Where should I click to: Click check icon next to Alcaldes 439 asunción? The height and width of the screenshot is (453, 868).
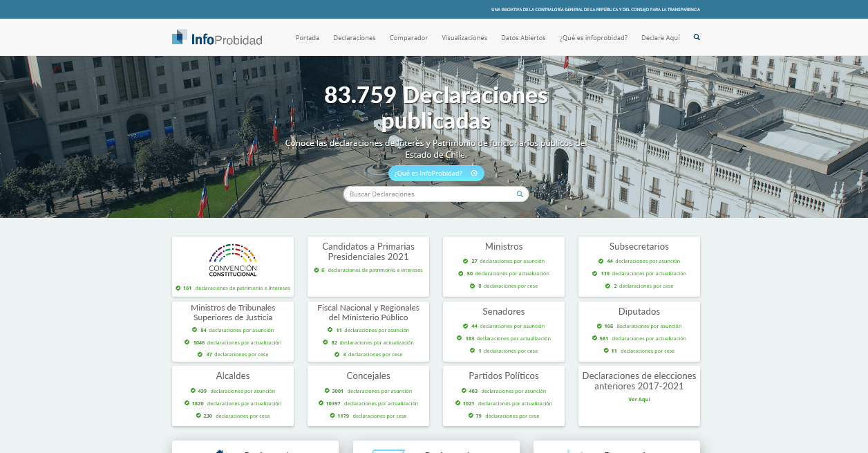pyautogui.click(x=193, y=391)
